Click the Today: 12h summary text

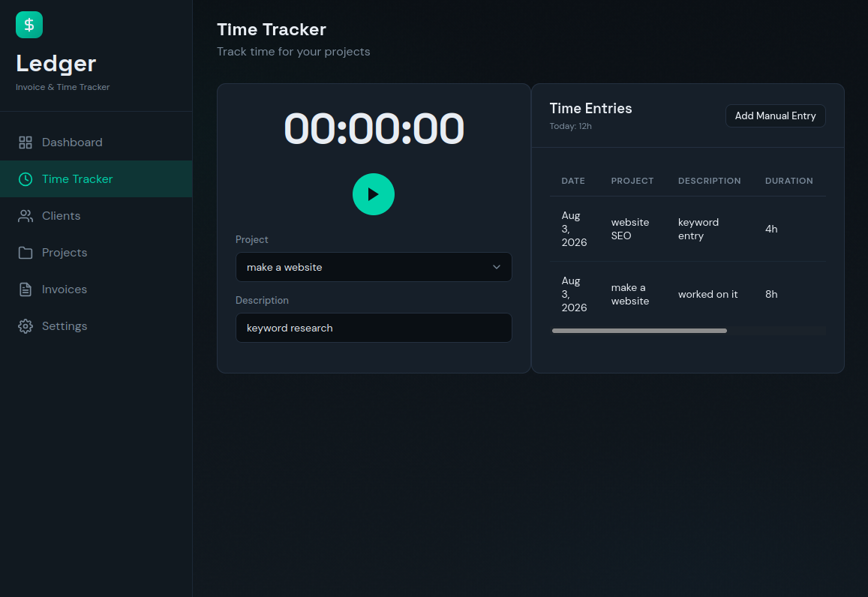tap(570, 126)
